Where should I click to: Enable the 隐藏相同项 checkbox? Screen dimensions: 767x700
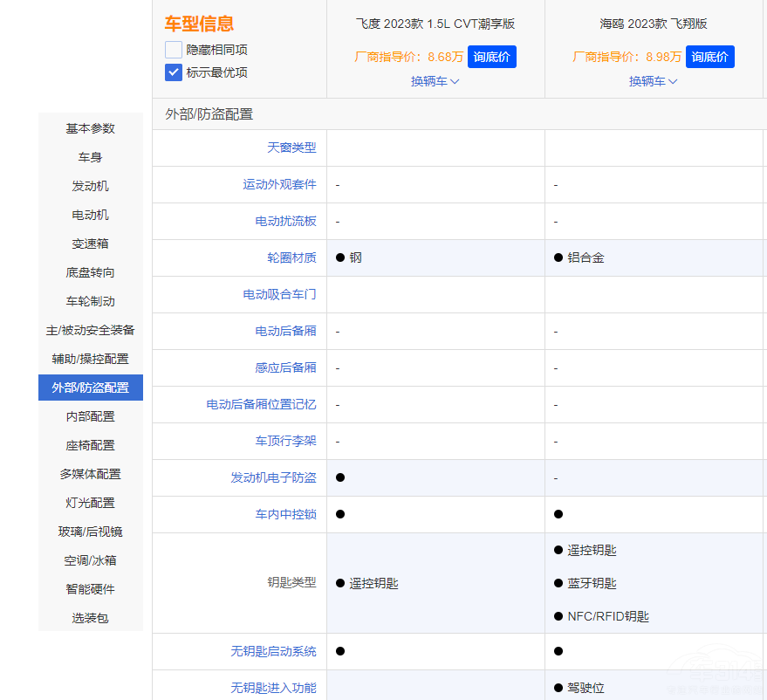click(x=173, y=50)
